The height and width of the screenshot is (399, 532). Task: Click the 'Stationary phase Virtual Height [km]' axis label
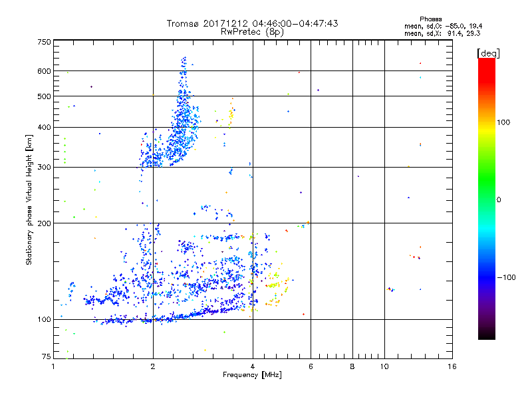tap(29, 200)
